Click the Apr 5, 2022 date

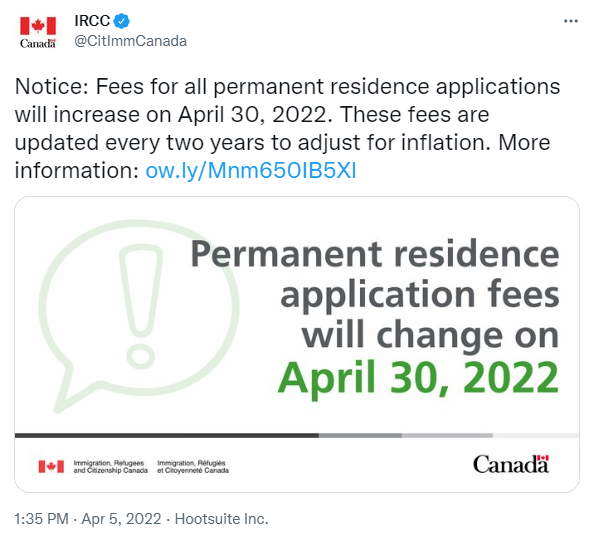[x=121, y=519]
